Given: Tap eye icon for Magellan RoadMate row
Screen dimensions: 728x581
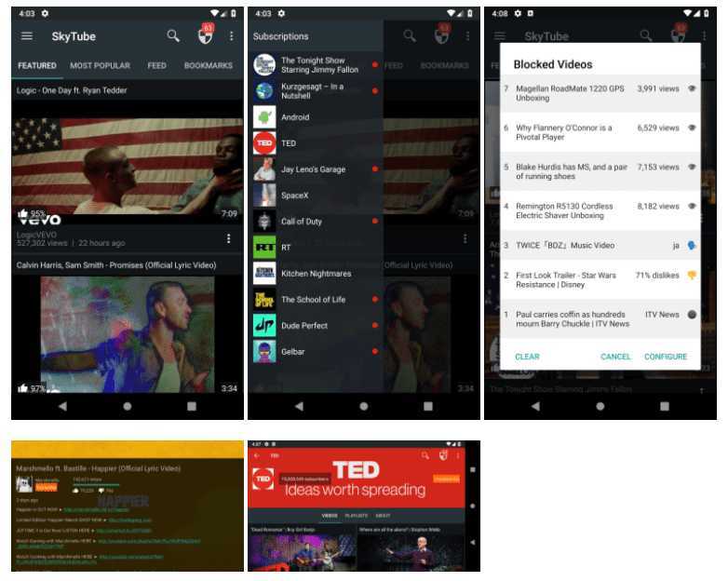Looking at the screenshot, I should [x=692, y=88].
